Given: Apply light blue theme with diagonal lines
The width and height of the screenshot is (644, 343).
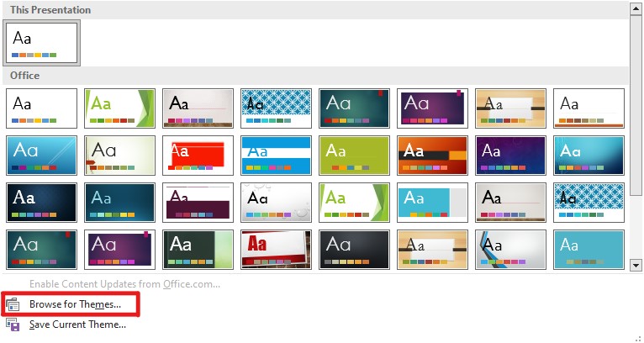Looking at the screenshot, I should point(41,156).
